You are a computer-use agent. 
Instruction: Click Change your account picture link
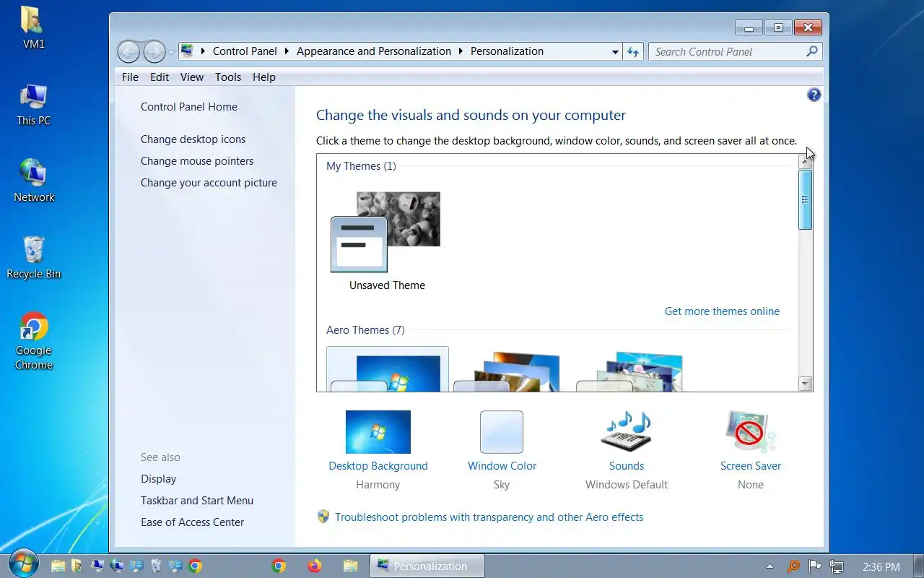point(209,183)
